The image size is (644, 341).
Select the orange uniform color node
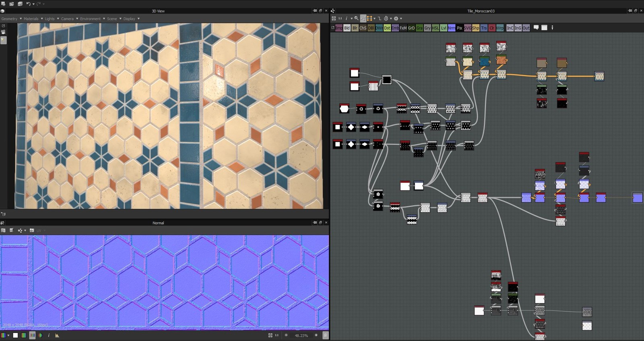point(501,60)
